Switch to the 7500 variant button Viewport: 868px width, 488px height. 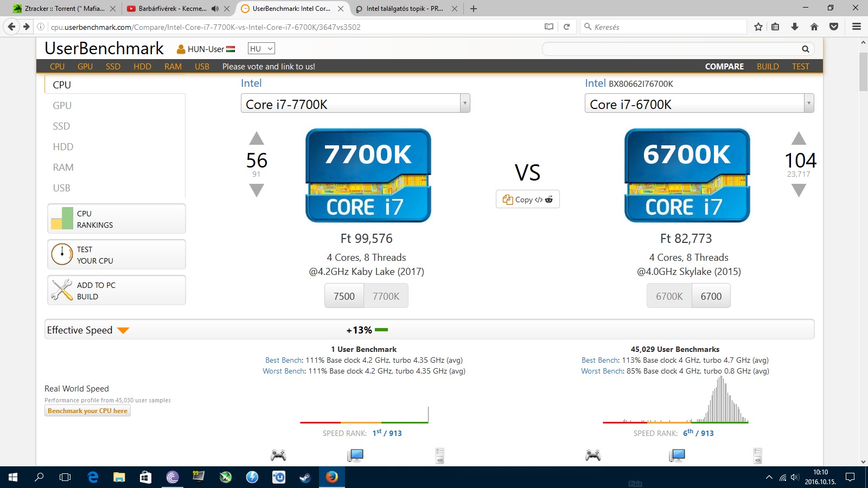coord(344,297)
